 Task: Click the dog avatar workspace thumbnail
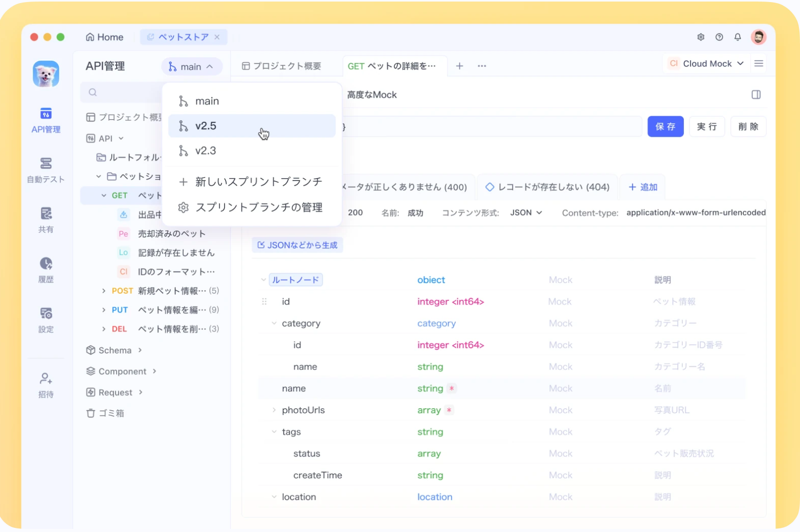[46, 74]
